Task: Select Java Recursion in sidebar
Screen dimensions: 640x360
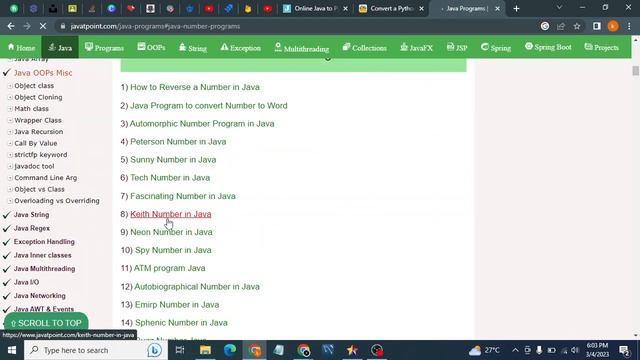Action: (x=38, y=131)
